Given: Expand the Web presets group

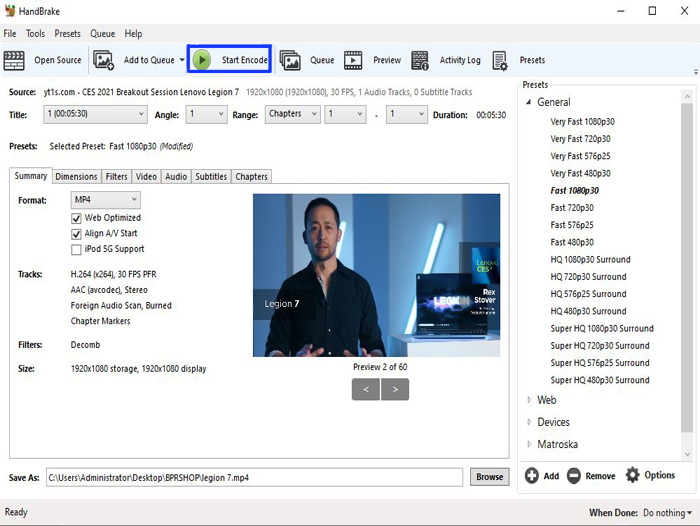Looking at the screenshot, I should 529,400.
